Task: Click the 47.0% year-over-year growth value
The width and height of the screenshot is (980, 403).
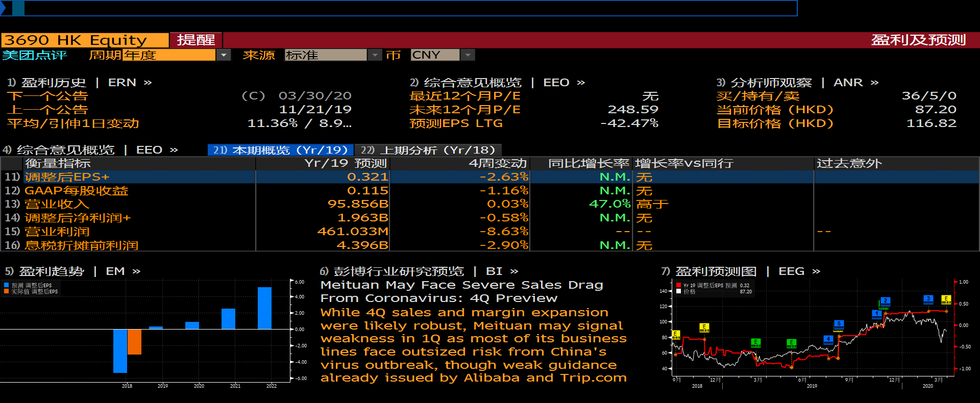Action: point(610,204)
